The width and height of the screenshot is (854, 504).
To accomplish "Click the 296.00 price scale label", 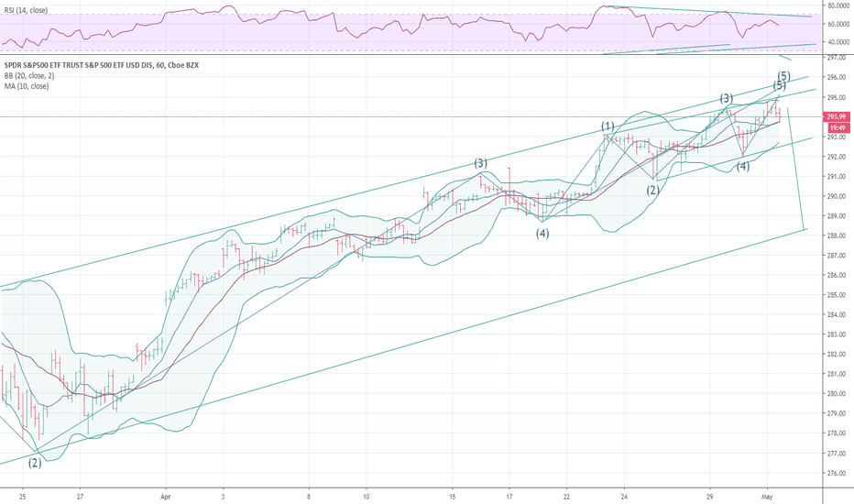I will click(x=836, y=78).
